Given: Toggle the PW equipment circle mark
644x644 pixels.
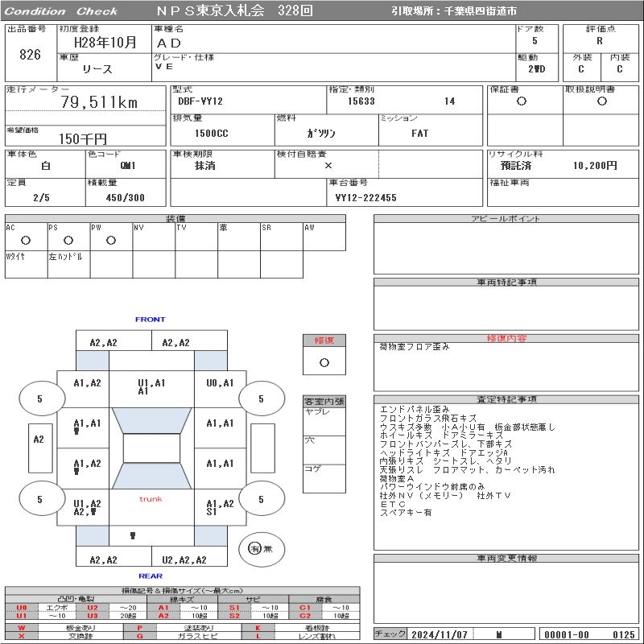Looking at the screenshot, I should coord(111,240).
